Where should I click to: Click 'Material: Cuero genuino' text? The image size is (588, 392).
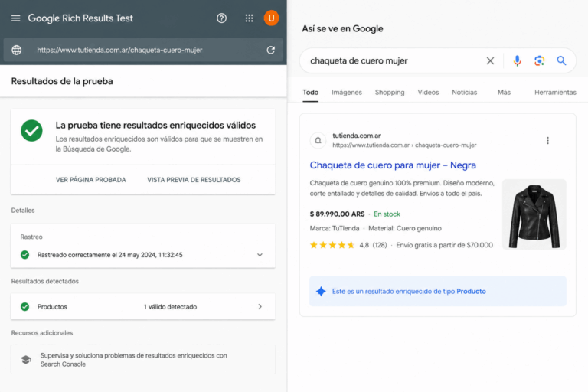(404, 228)
